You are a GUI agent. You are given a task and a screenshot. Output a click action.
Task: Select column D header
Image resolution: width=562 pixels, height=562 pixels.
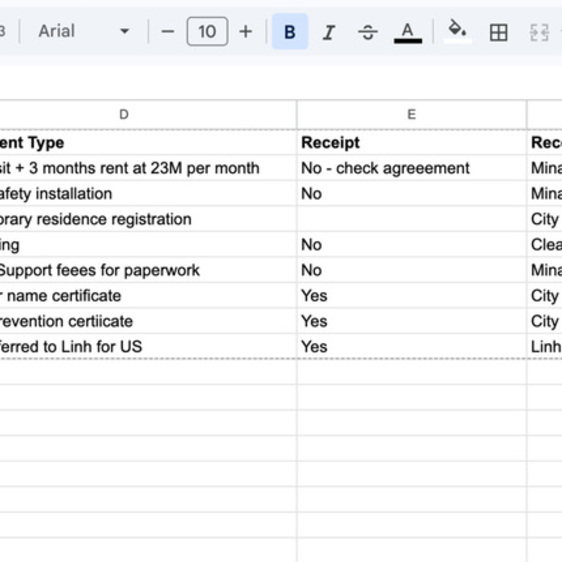tap(148, 114)
